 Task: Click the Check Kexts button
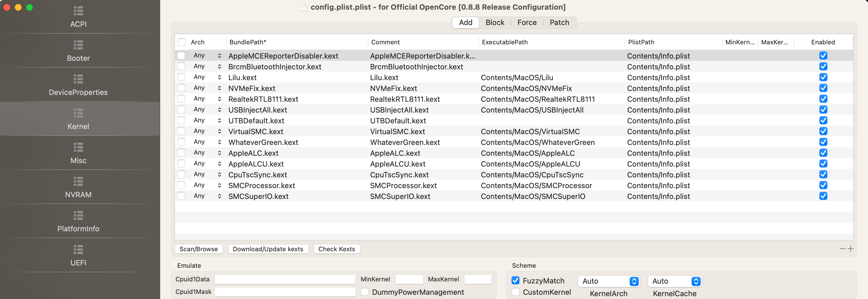337,249
